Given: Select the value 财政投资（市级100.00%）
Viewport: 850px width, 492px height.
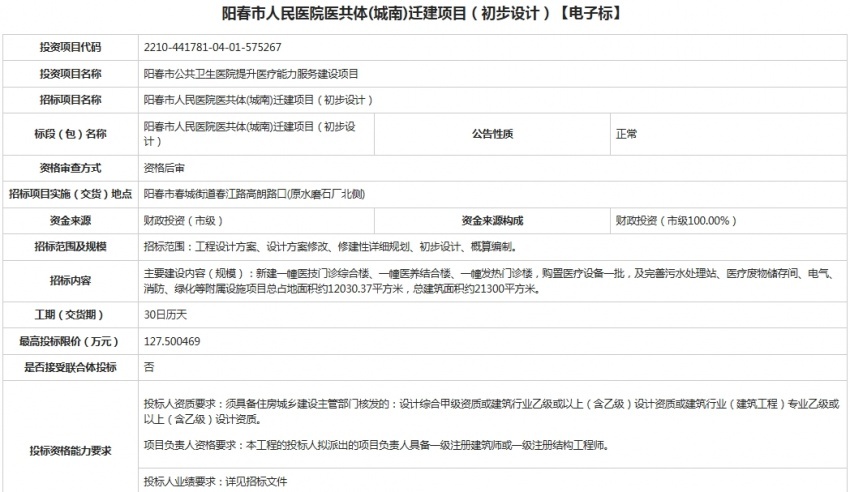Looking at the screenshot, I should coord(677,221).
